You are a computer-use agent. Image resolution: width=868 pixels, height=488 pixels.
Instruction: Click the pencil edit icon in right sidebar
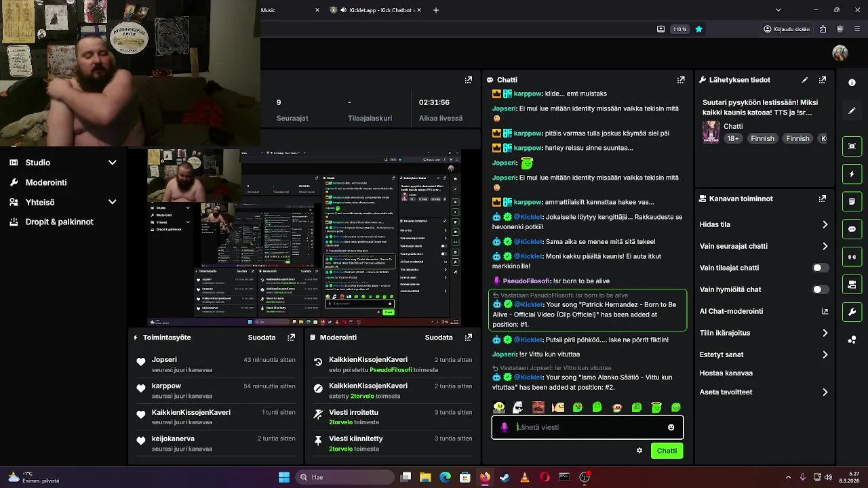click(852, 110)
